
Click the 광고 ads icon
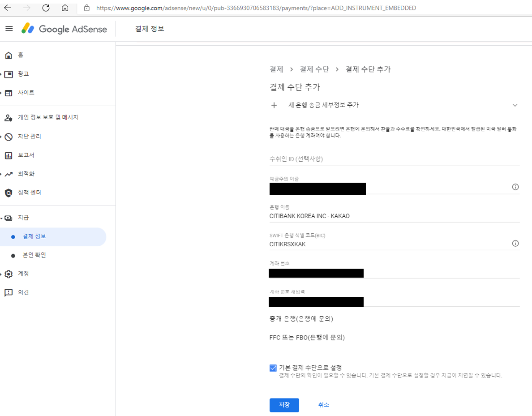9,74
